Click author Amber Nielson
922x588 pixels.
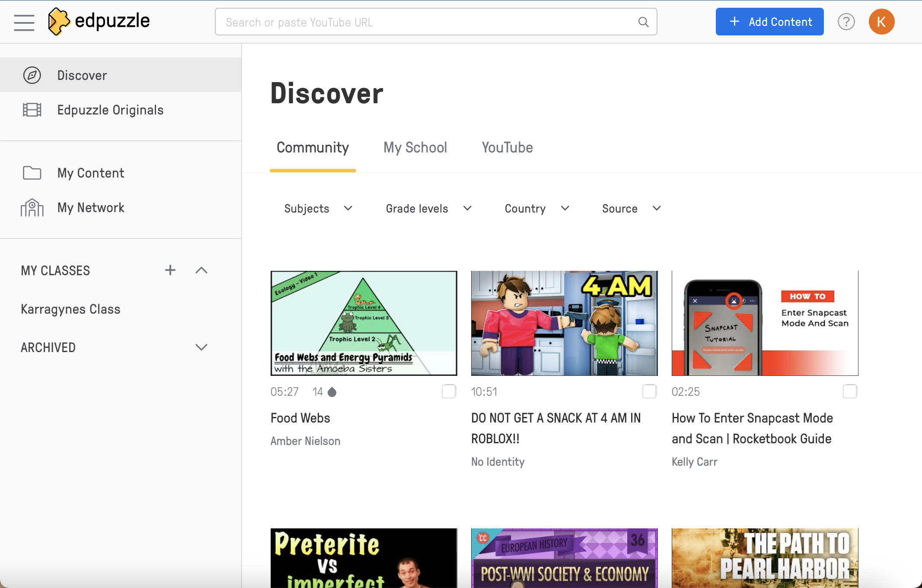[x=305, y=441]
